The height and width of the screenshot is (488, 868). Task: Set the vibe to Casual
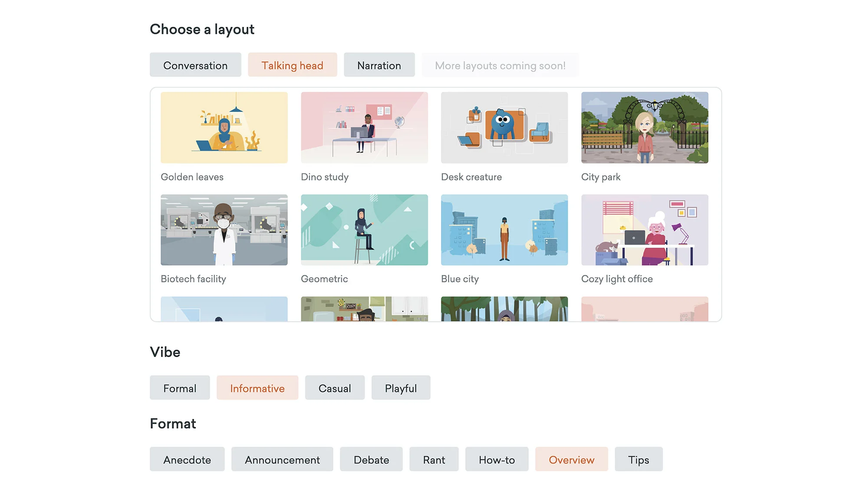click(x=335, y=388)
